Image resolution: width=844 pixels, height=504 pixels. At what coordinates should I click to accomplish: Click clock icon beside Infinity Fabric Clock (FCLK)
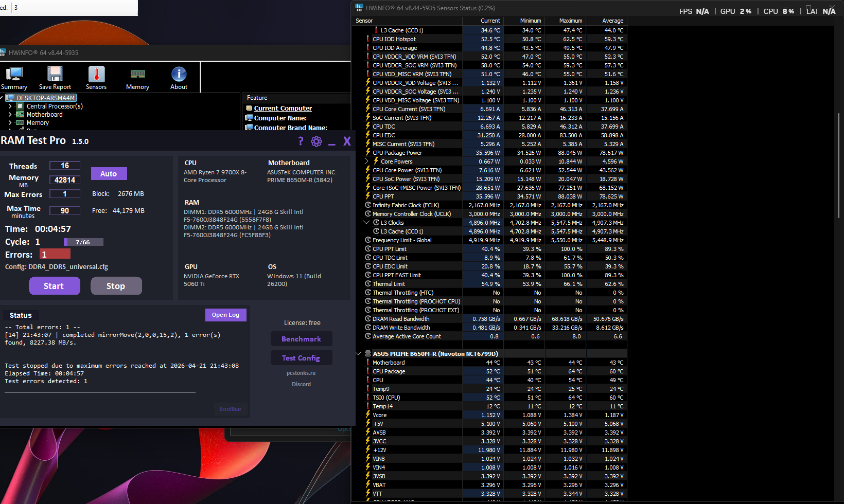[x=368, y=205]
